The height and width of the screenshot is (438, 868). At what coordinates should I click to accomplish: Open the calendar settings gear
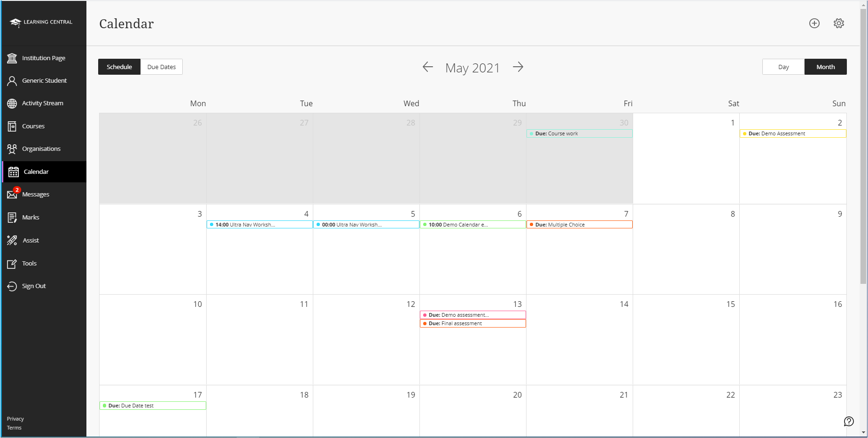(x=839, y=23)
